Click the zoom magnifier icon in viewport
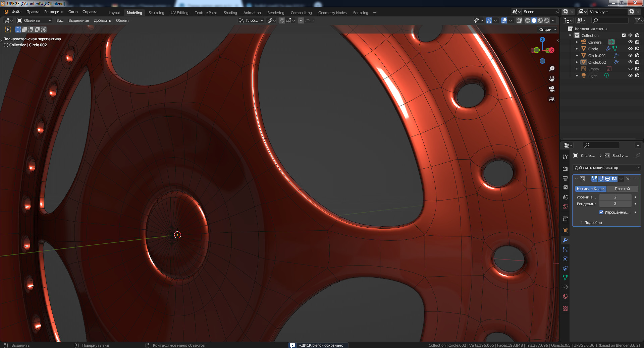The height and width of the screenshot is (348, 644). (x=552, y=69)
